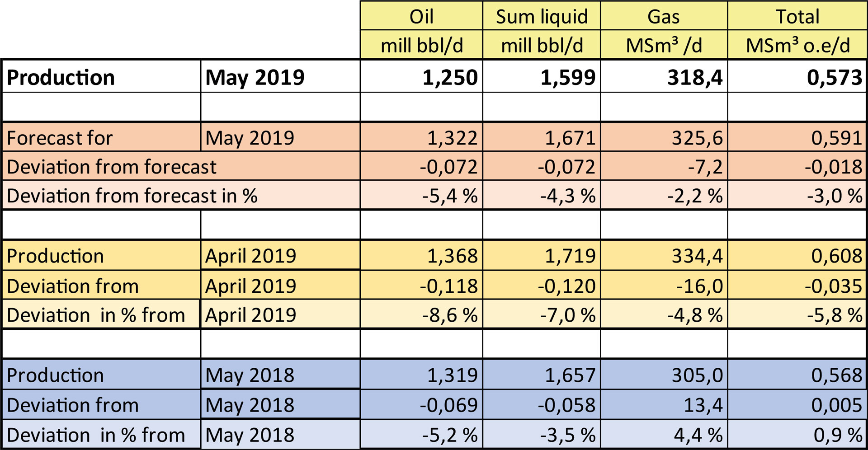The width and height of the screenshot is (868, 450).
Task: Click the Forecast for label cell
Action: [x=60, y=138]
